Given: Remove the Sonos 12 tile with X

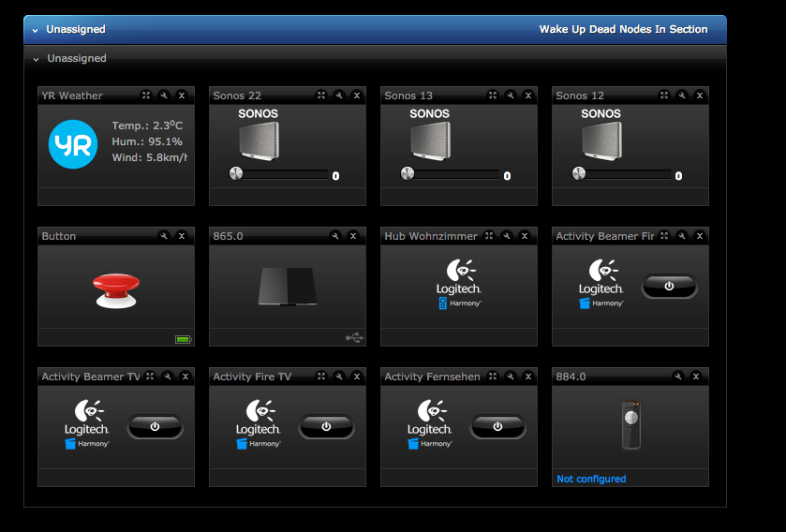Looking at the screenshot, I should click(x=699, y=96).
